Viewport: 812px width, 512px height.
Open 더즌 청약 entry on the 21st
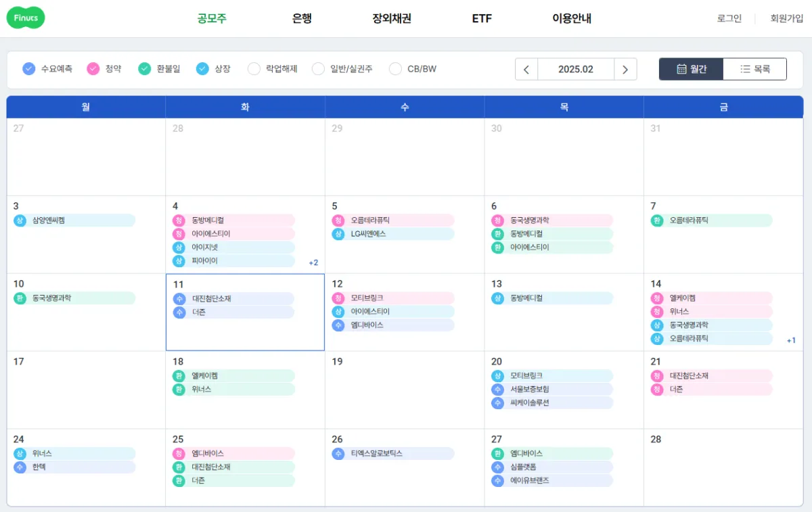[x=711, y=390]
